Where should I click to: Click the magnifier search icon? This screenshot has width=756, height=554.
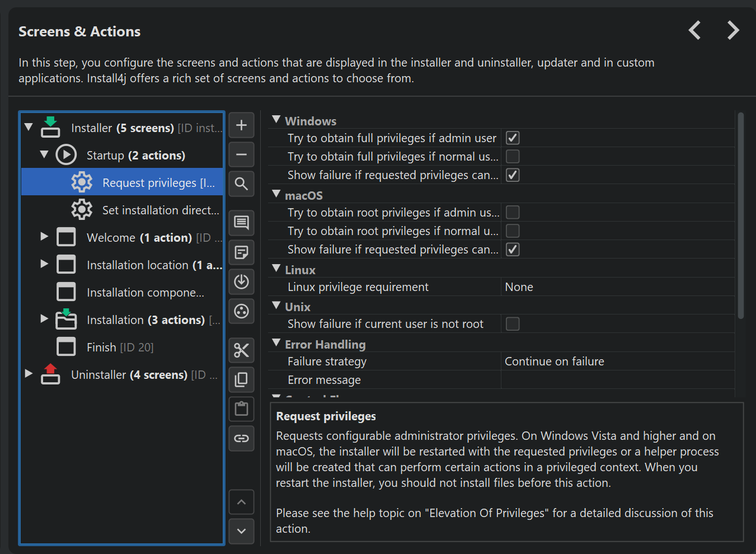(x=241, y=184)
